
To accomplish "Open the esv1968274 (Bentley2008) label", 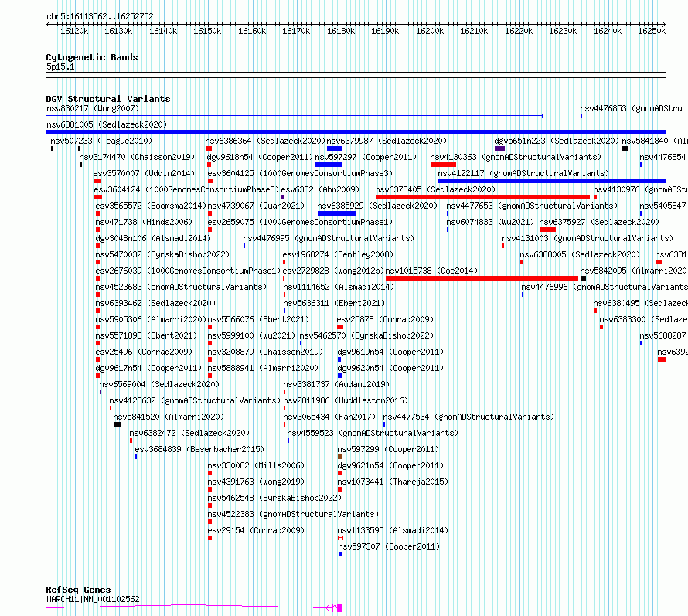I will 338,254.
